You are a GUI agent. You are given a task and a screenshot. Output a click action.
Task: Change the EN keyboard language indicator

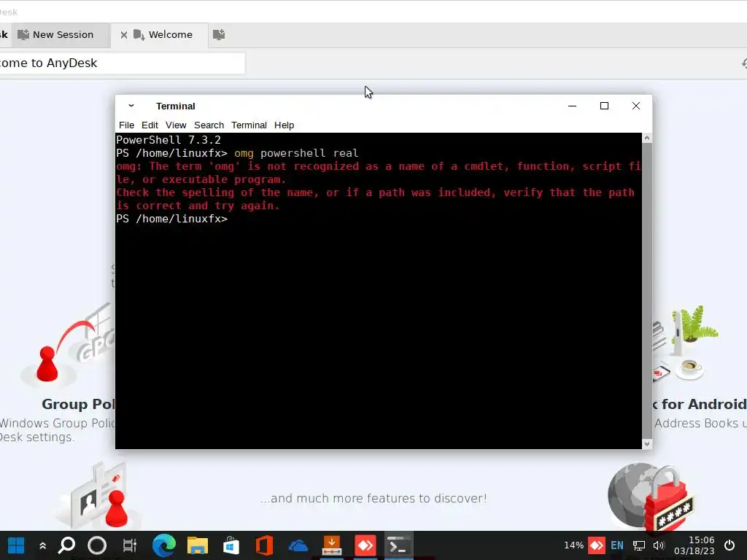(x=617, y=545)
